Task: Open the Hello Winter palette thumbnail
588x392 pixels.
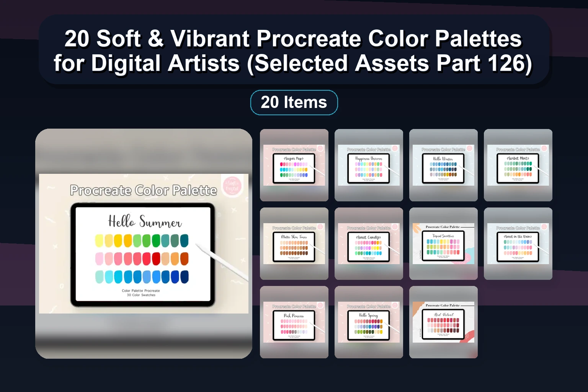Action: click(x=443, y=165)
